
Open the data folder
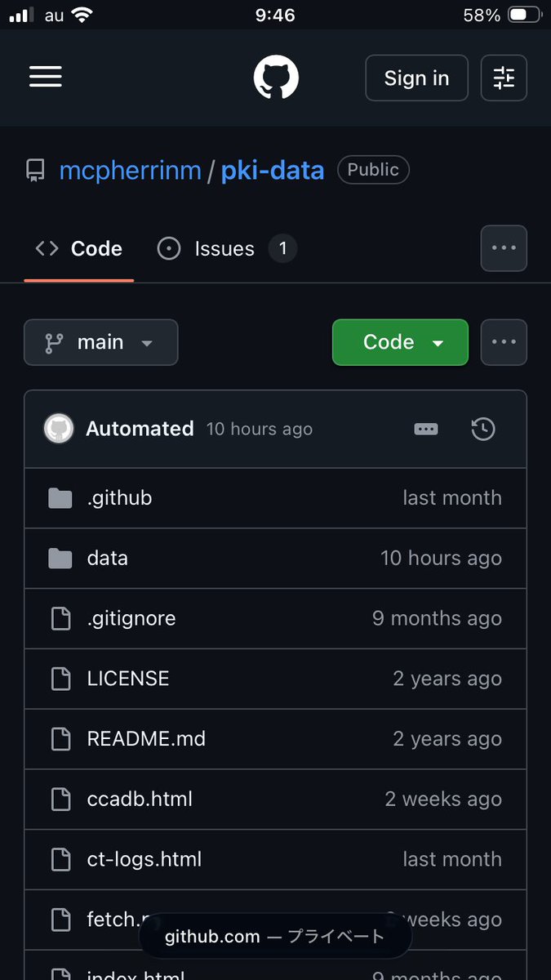(108, 559)
